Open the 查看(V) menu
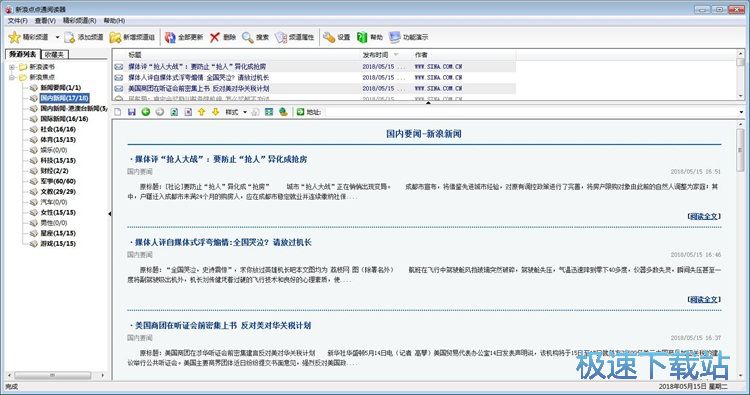The width and height of the screenshot is (750, 395). tap(45, 21)
